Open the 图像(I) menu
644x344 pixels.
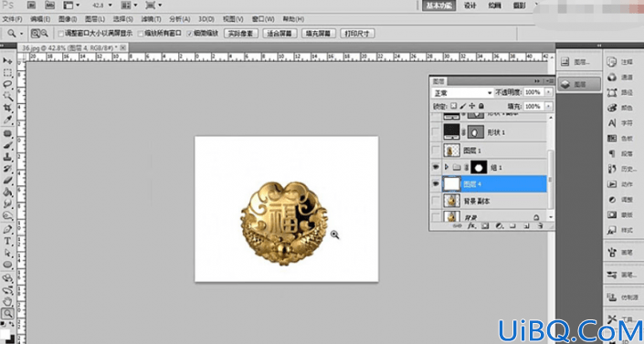pyautogui.click(x=68, y=19)
